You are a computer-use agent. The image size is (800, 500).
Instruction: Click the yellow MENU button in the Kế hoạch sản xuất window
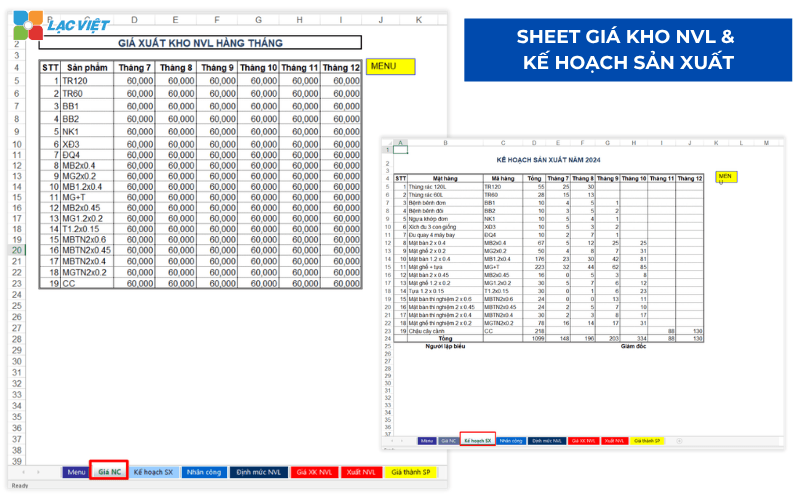pos(726,177)
